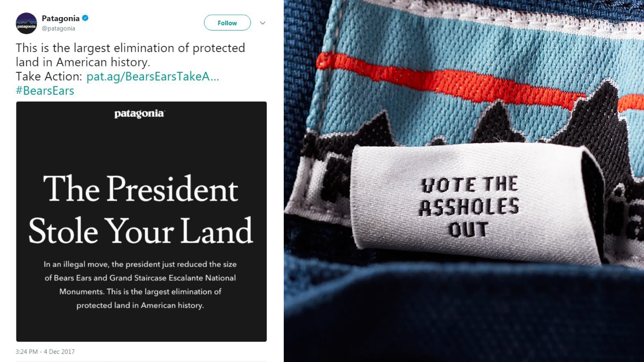Click The President headline text
Viewport: 644px width, 362px height.
pyautogui.click(x=141, y=189)
